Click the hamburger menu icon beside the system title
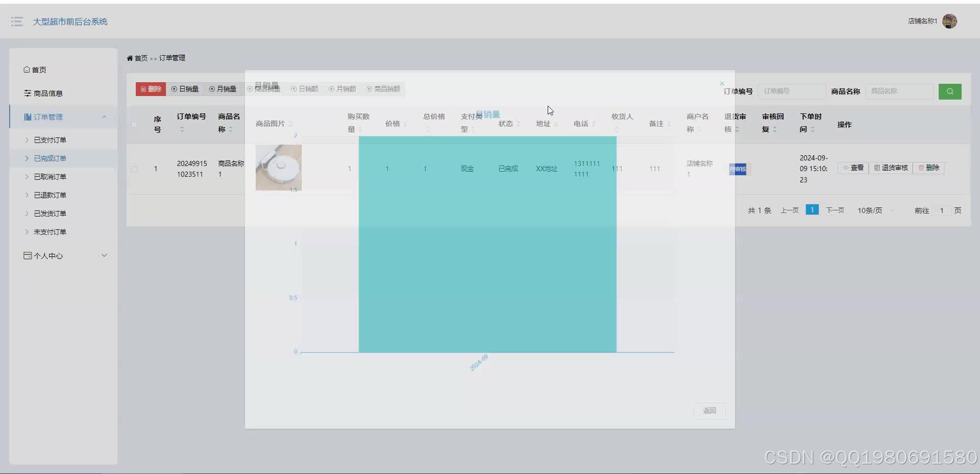This screenshot has width=980, height=474. click(x=17, y=21)
